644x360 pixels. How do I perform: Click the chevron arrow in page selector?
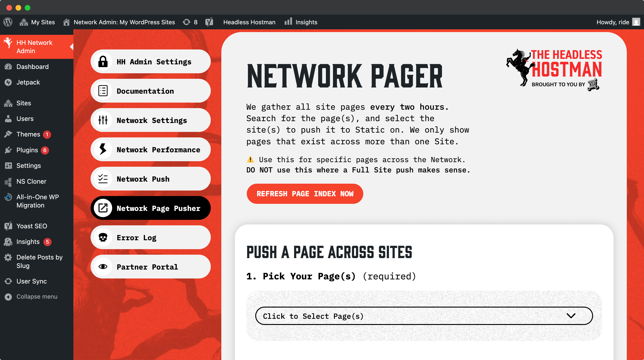571,316
